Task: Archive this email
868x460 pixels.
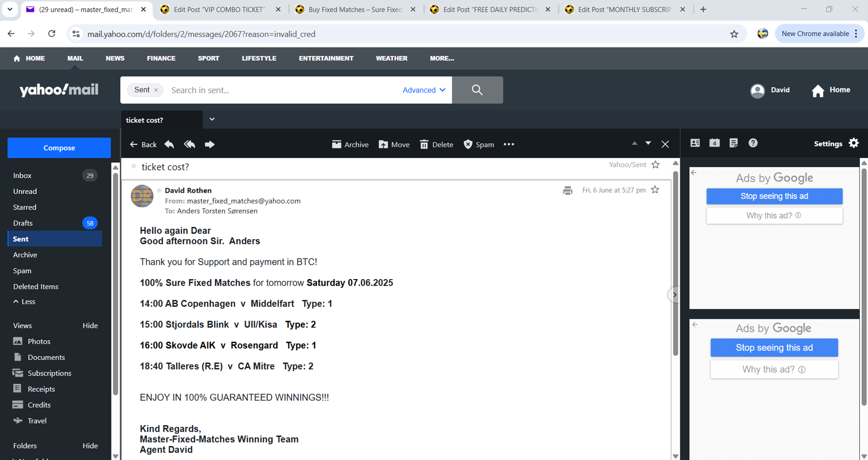Action: coord(350,144)
